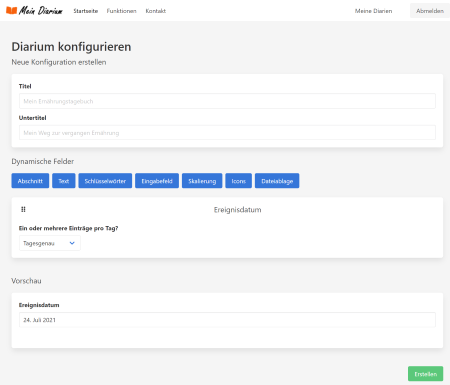Open Meine Diarien in the header

point(373,11)
